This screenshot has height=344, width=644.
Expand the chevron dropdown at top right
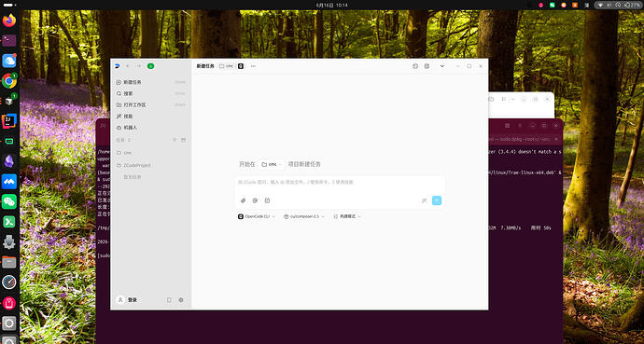click(441, 66)
